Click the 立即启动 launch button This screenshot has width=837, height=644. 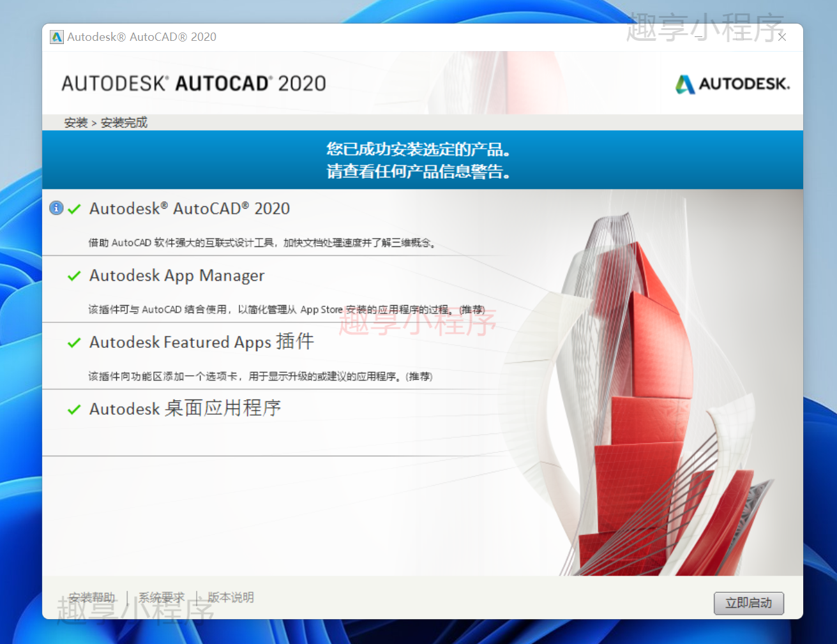coord(748,603)
